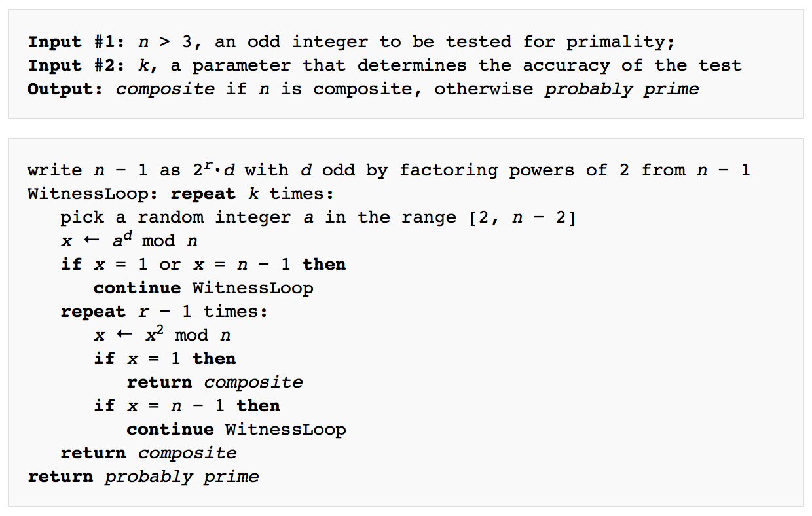Click the word "primality" in first line
The height and width of the screenshot is (516, 812).
coord(616,42)
